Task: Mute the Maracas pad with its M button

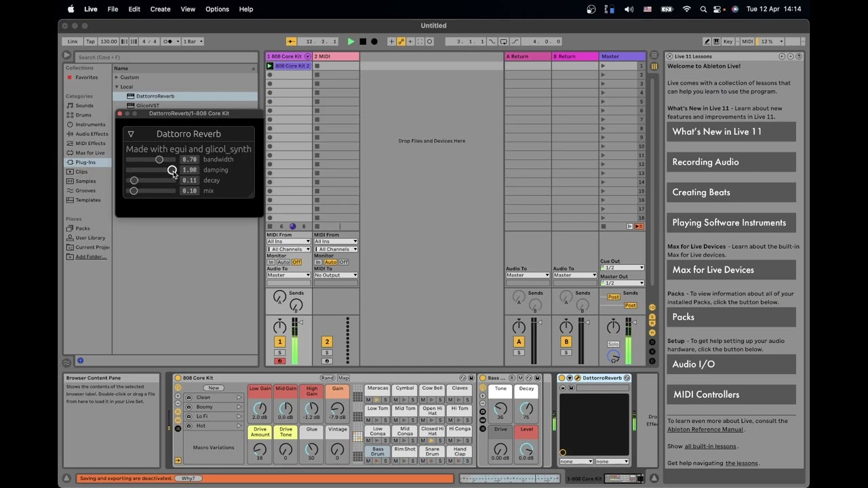Action: point(369,400)
